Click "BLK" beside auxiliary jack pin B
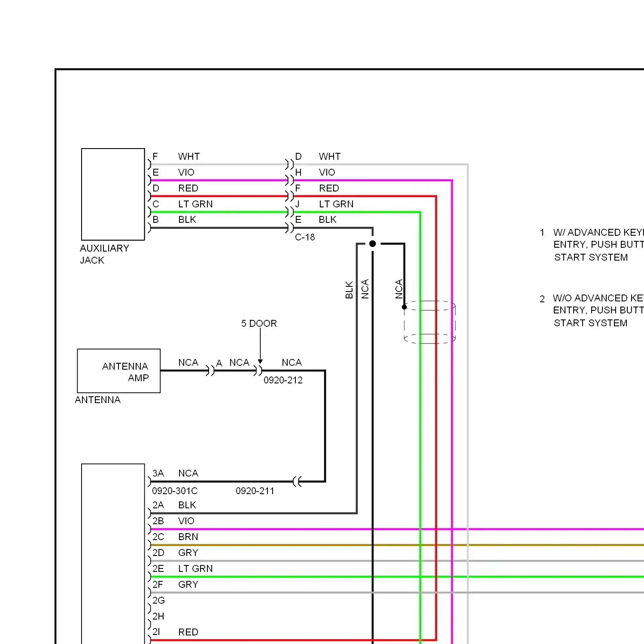The image size is (644, 644). pyautogui.click(x=187, y=219)
